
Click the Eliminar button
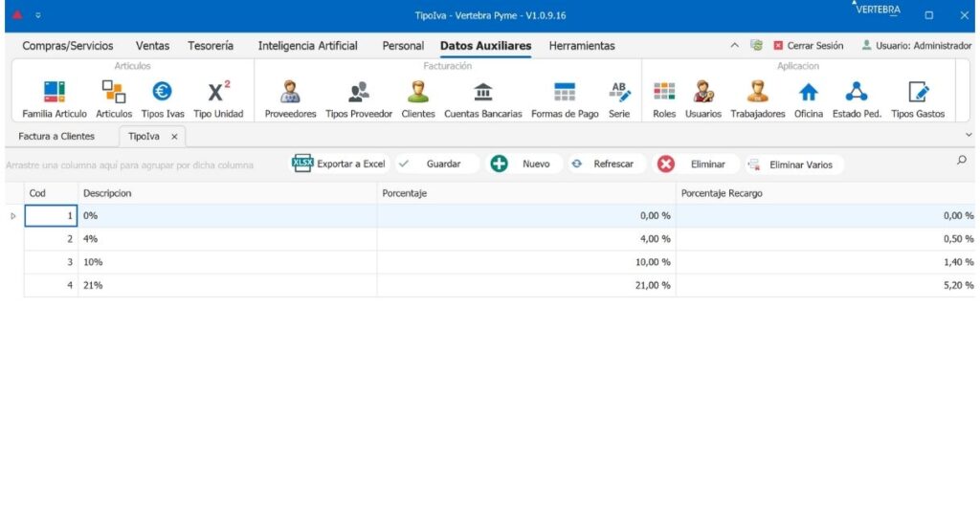tap(696, 164)
